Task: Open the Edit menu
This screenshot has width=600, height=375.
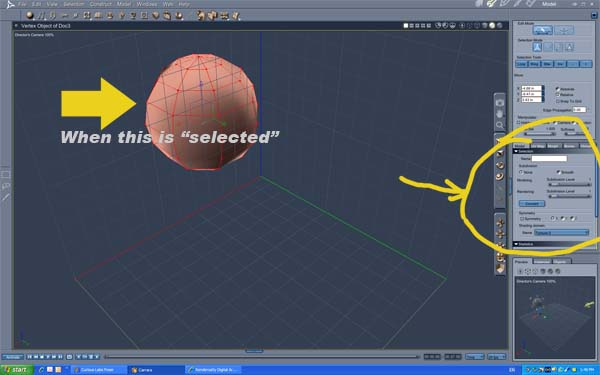Action: coord(36,4)
